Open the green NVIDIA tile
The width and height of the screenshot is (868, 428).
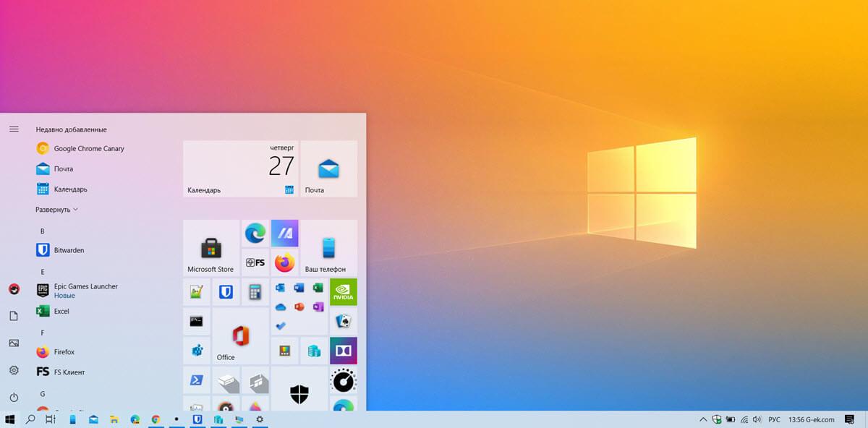pyautogui.click(x=343, y=292)
